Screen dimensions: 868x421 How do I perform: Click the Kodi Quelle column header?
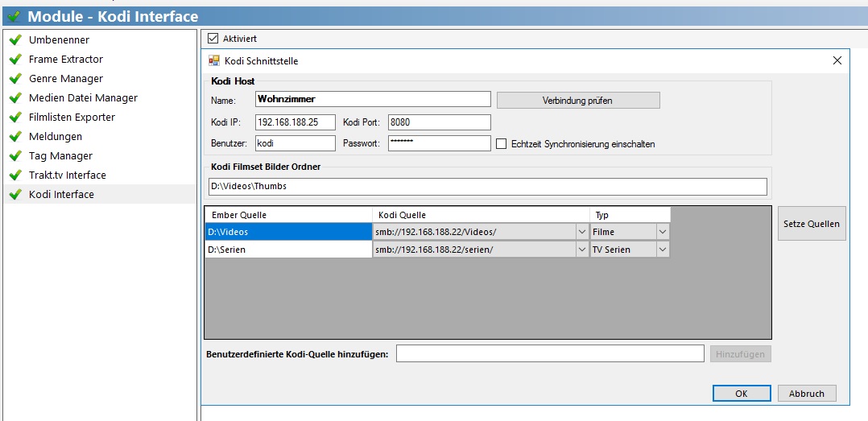point(481,215)
